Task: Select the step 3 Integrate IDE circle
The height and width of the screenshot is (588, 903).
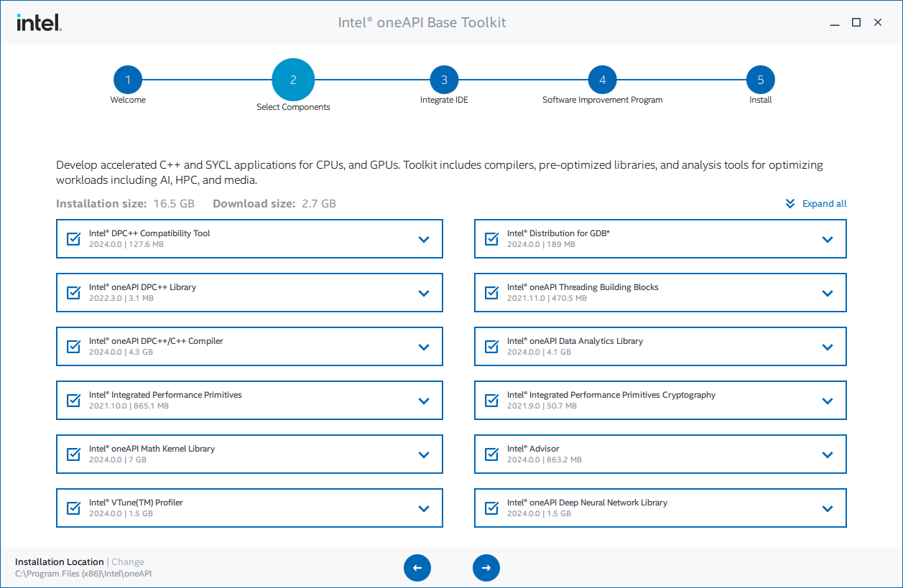Action: tap(444, 80)
